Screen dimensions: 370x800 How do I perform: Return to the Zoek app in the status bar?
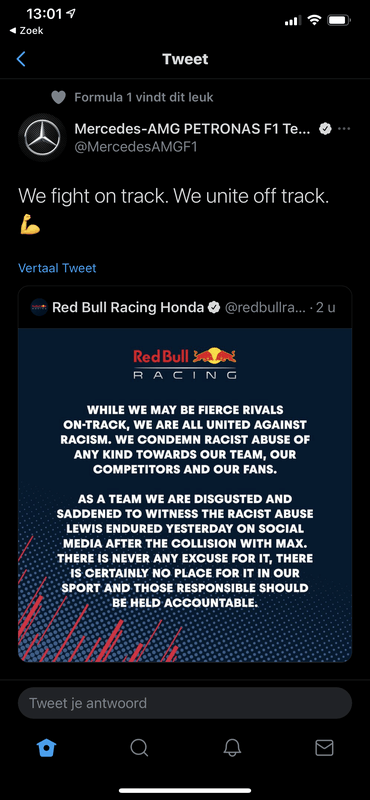26,31
